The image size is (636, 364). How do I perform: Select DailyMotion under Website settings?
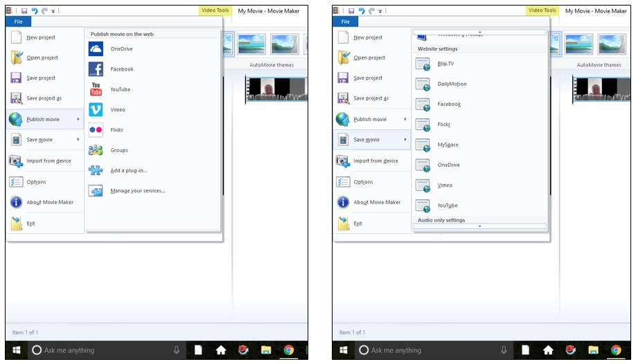pos(480,84)
